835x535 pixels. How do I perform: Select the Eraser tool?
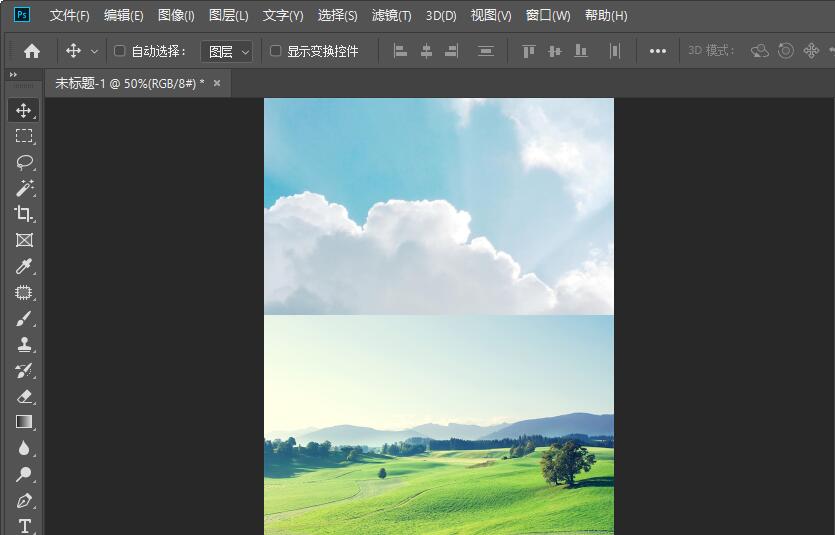[23, 397]
